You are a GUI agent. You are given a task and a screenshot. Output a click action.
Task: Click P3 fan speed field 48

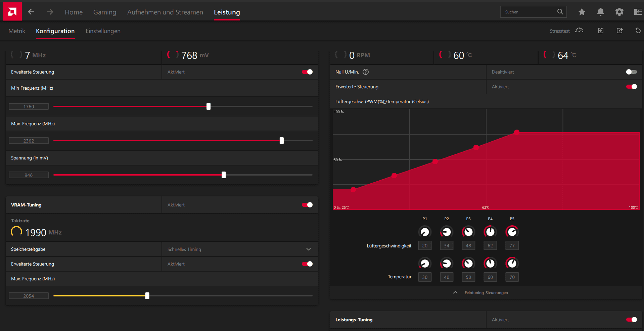[468, 245]
